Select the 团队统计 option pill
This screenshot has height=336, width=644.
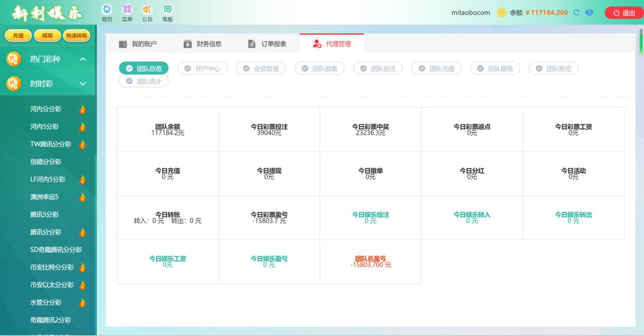click(144, 81)
